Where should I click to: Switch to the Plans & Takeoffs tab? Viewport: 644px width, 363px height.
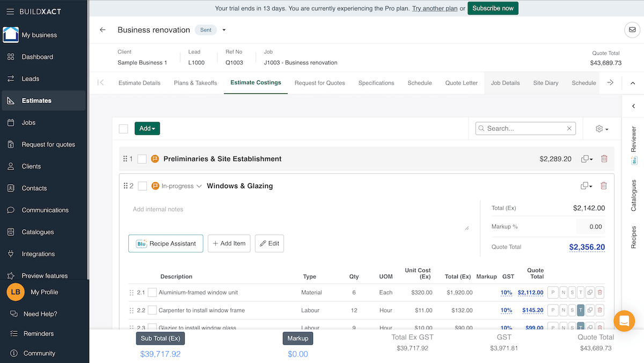click(195, 83)
